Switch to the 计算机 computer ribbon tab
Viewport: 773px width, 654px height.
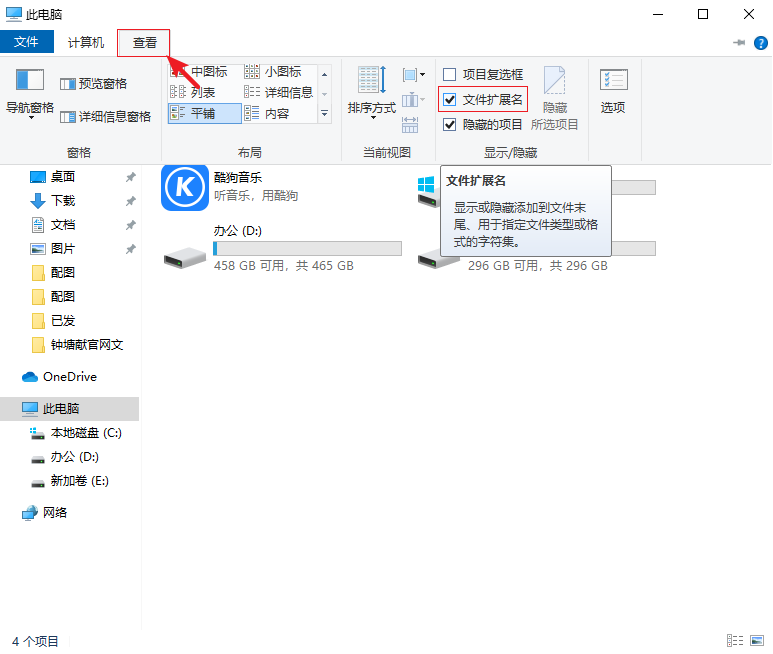[x=86, y=43]
